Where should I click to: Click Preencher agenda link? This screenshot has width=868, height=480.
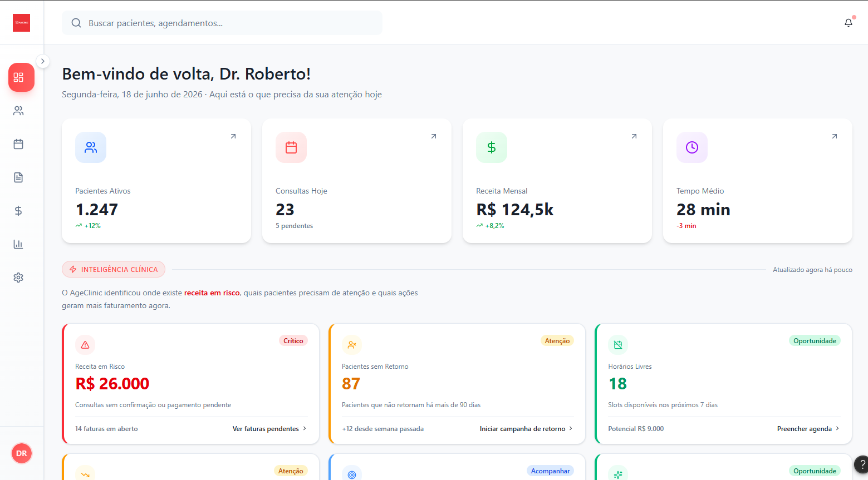click(808, 429)
